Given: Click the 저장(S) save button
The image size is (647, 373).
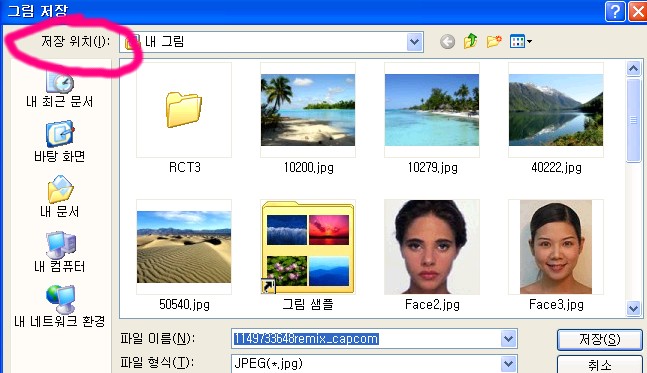Looking at the screenshot, I should (x=600, y=340).
